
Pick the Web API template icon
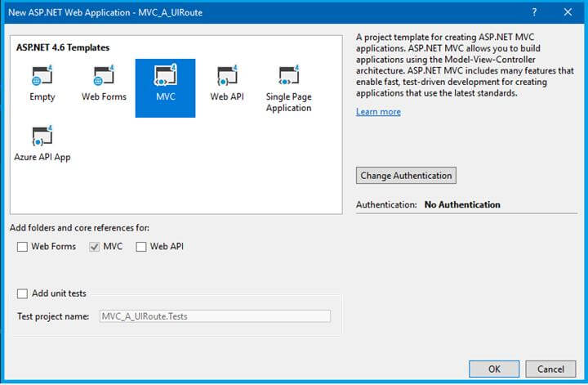coord(227,75)
